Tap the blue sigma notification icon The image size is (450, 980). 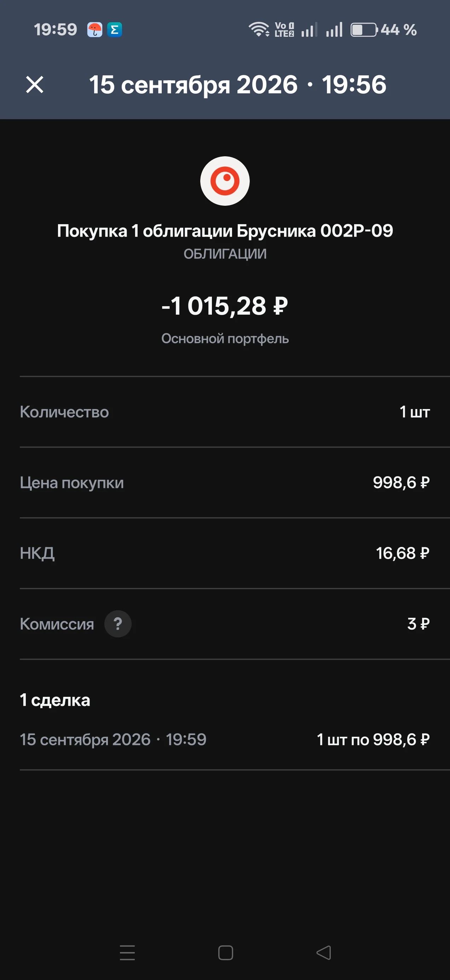point(115,30)
